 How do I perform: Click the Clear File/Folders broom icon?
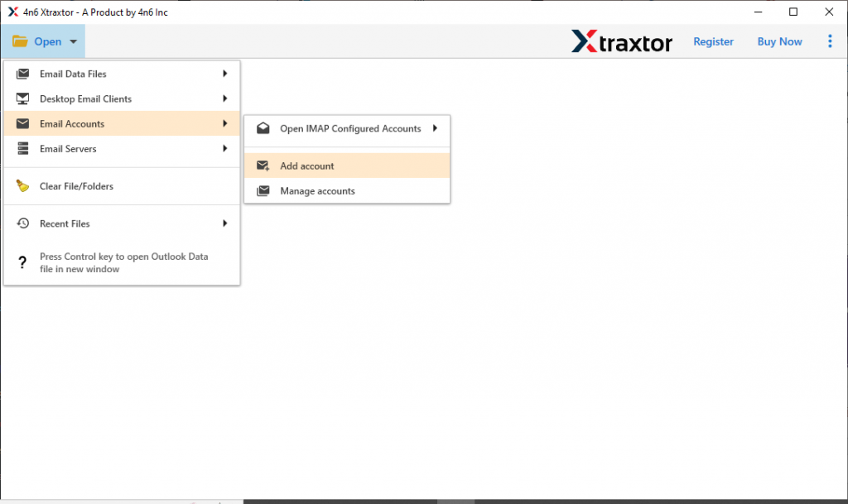coord(23,186)
